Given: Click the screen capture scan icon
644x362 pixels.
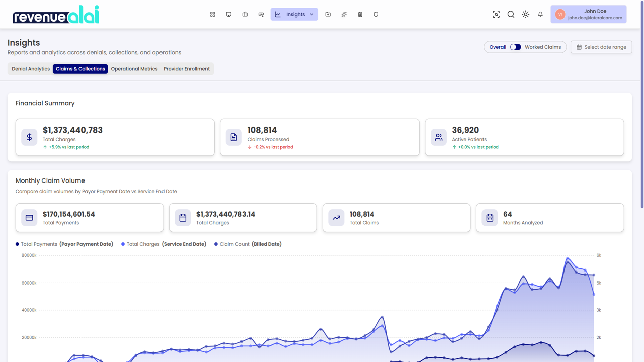Looking at the screenshot, I should tap(496, 14).
